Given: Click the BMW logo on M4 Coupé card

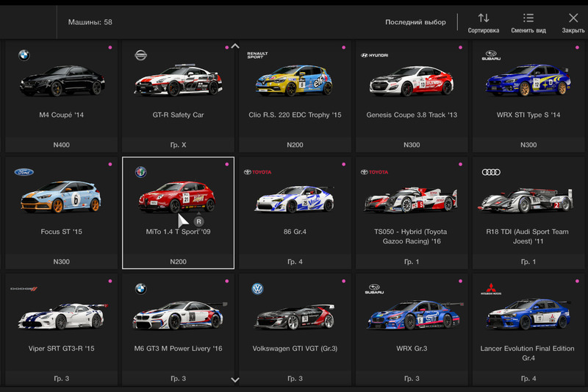Looking at the screenshot, I should tap(24, 55).
